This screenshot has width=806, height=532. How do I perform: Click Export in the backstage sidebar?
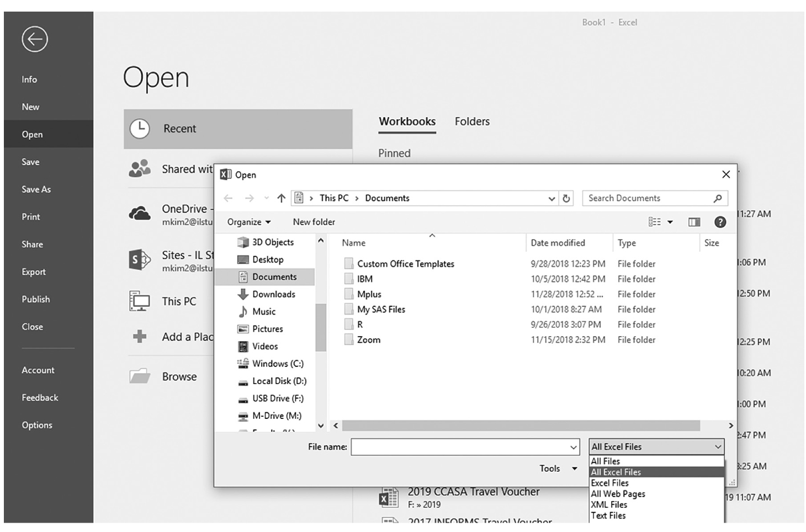pyautogui.click(x=34, y=272)
